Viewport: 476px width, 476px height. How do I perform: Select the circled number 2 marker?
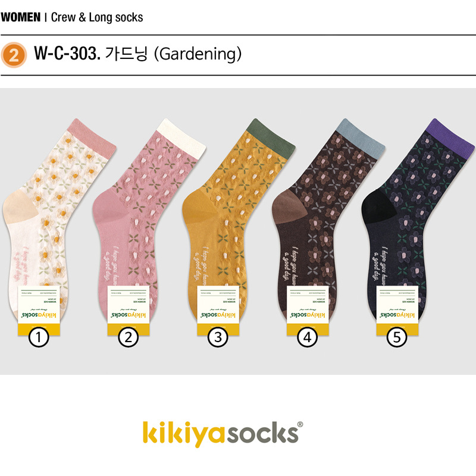click(x=128, y=337)
